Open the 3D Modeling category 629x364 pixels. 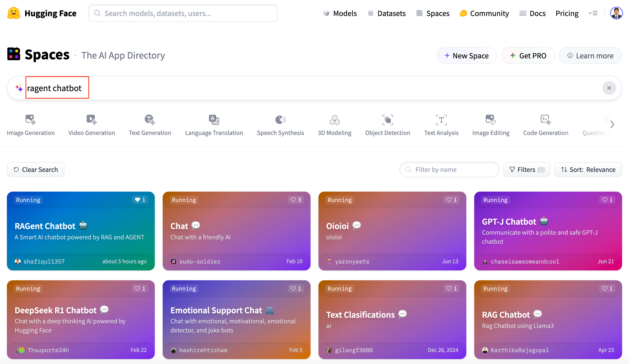point(334,125)
